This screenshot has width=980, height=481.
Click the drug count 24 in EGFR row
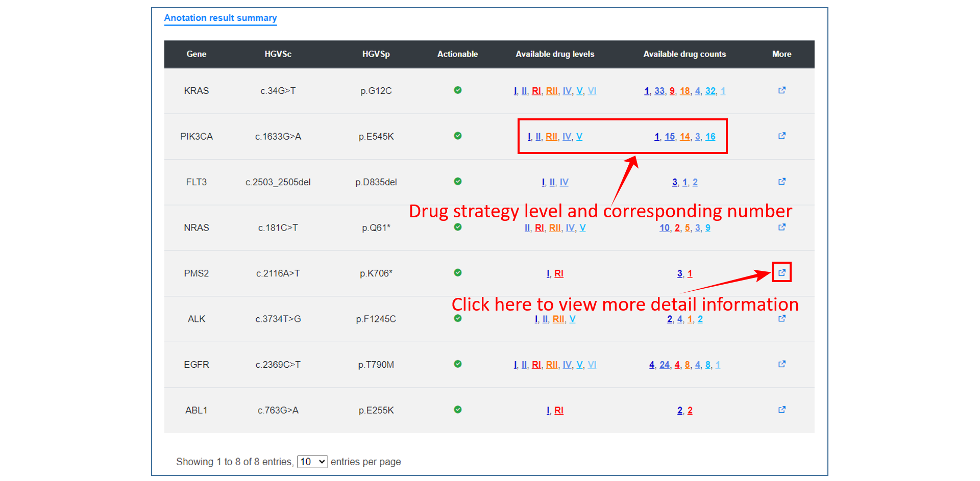coord(665,365)
